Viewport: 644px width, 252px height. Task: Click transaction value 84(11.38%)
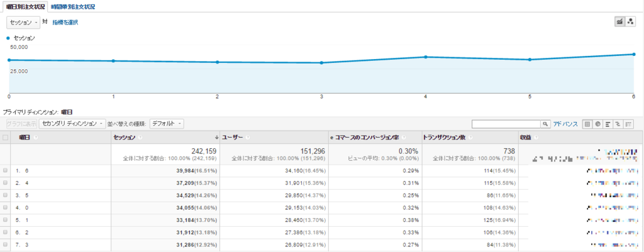tap(501, 244)
